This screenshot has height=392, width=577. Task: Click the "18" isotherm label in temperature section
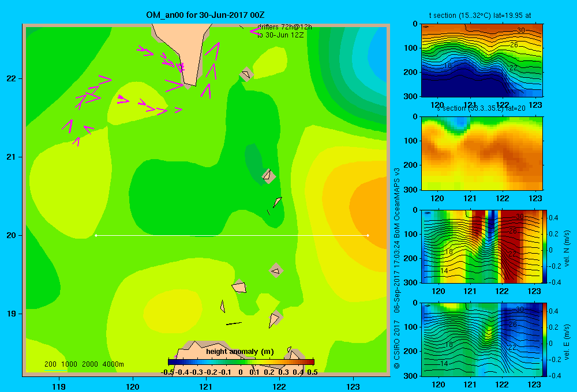pos(448,66)
